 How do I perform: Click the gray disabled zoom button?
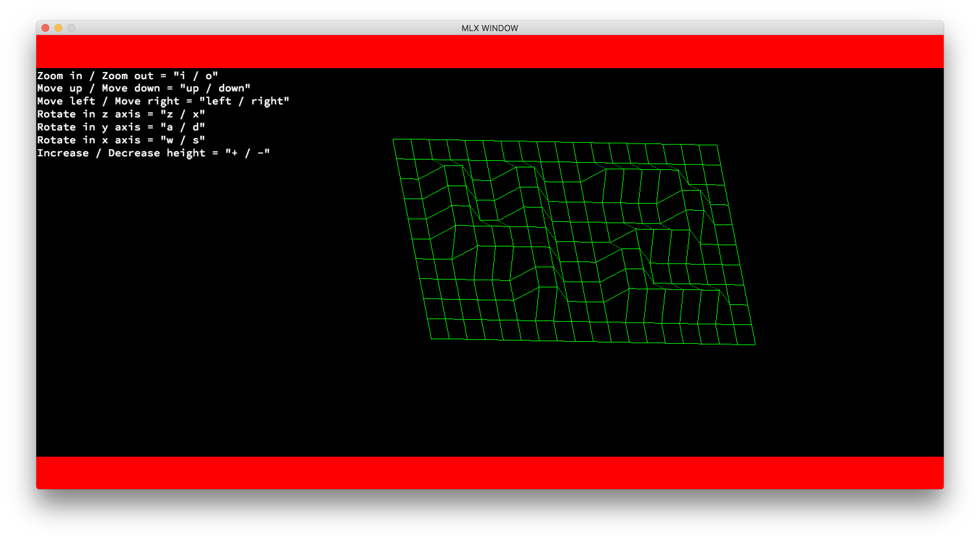click(71, 28)
